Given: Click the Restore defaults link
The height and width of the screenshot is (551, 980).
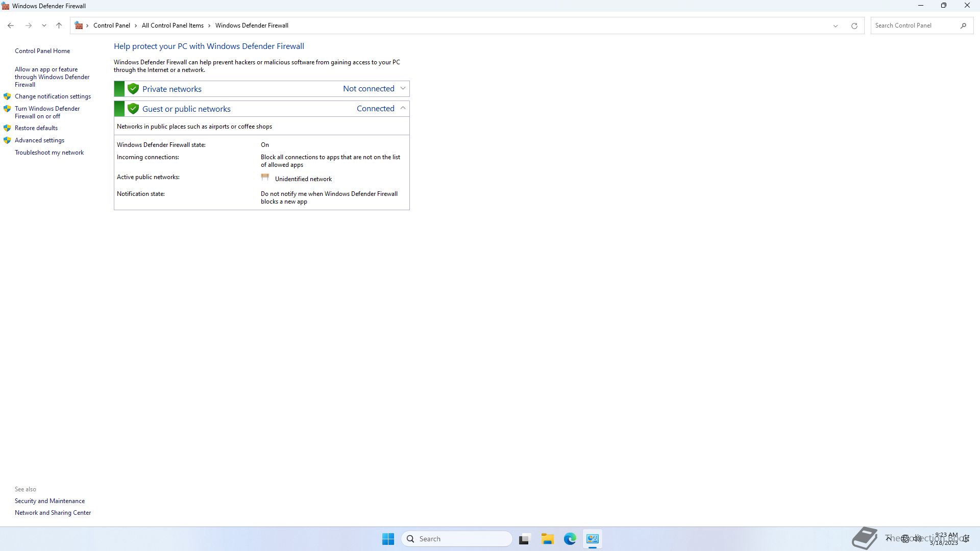Looking at the screenshot, I should 36,128.
